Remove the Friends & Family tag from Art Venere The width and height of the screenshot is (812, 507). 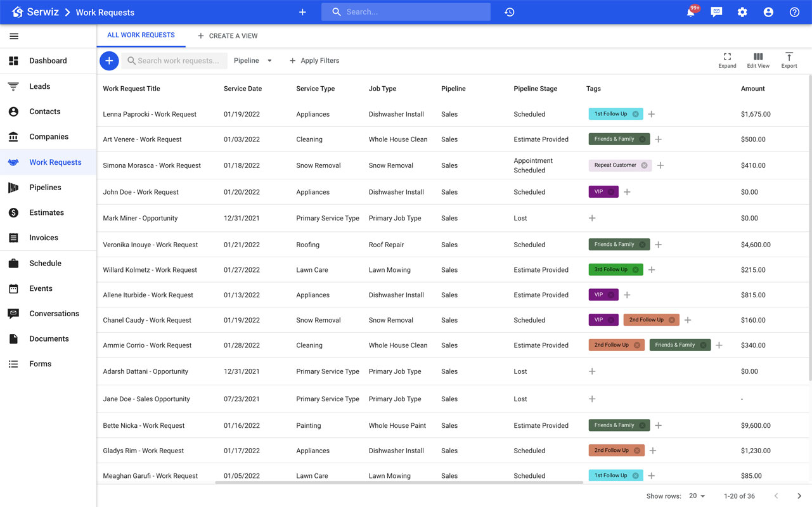[x=642, y=139]
